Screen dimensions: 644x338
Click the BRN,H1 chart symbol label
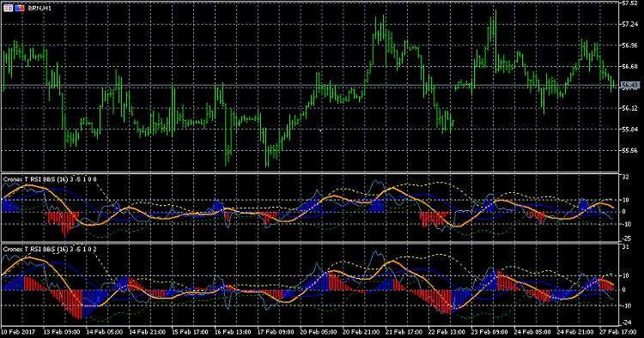click(39, 9)
